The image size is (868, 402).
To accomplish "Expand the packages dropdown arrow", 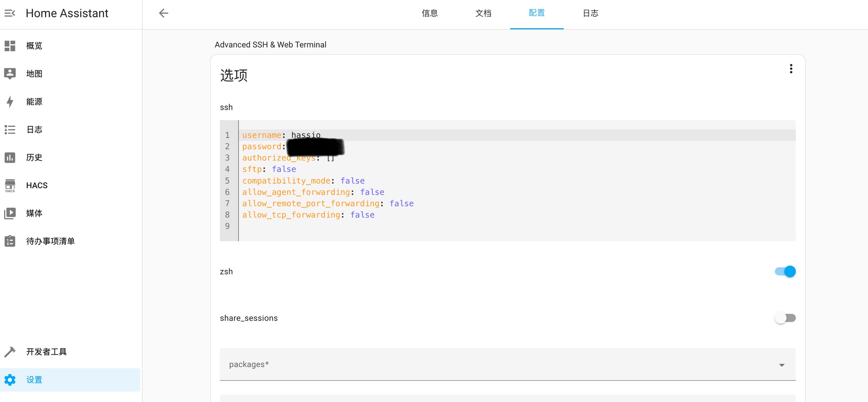I will (781, 365).
